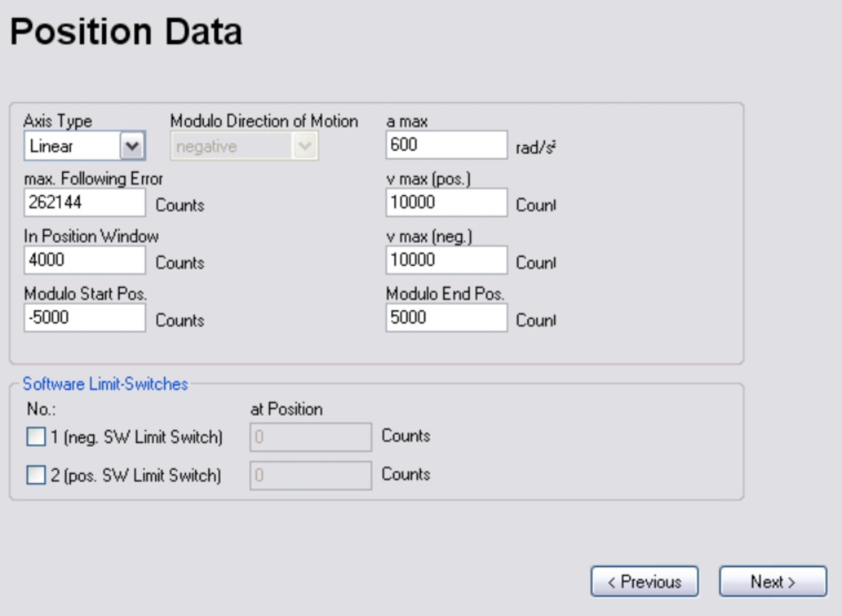Focus the Modulo Start Pos. field
This screenshot has width=842, height=616.
[84, 318]
